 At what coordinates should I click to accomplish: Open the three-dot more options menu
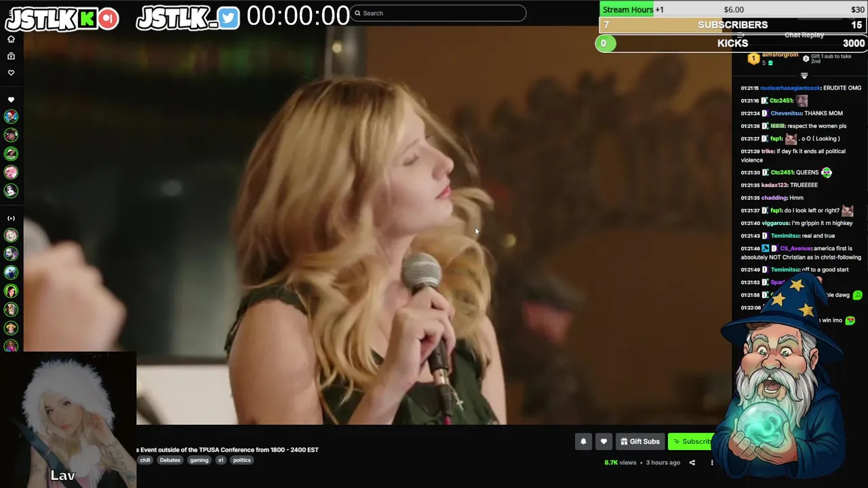point(712,463)
